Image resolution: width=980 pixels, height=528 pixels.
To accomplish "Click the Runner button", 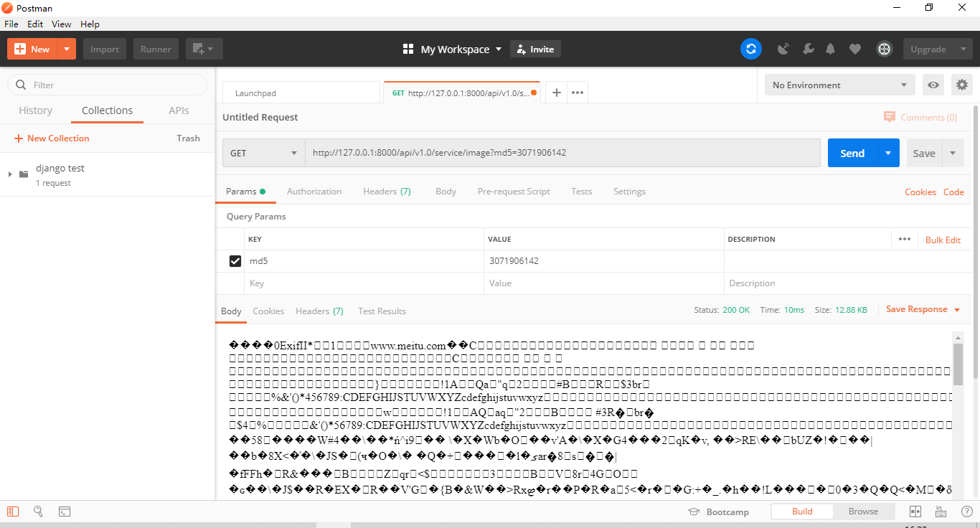I will [156, 49].
